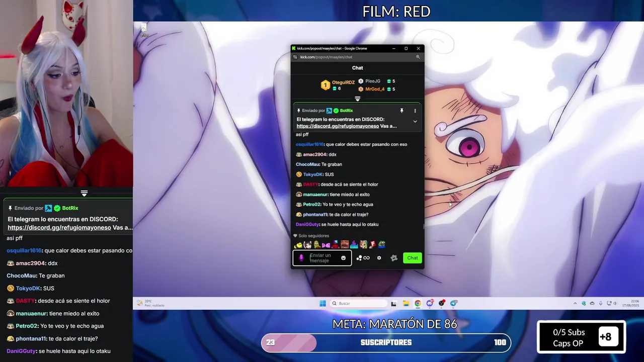Insert the pink fish emote
Screen dimensions: 644x362
pos(326,245)
